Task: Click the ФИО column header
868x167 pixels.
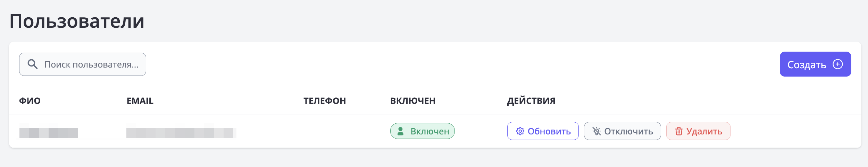Action: (30, 101)
